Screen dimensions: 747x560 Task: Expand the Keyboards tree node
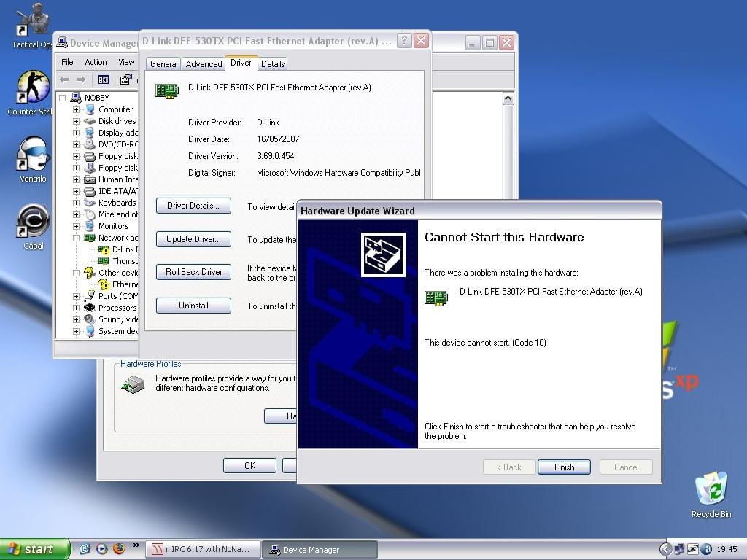[78, 203]
